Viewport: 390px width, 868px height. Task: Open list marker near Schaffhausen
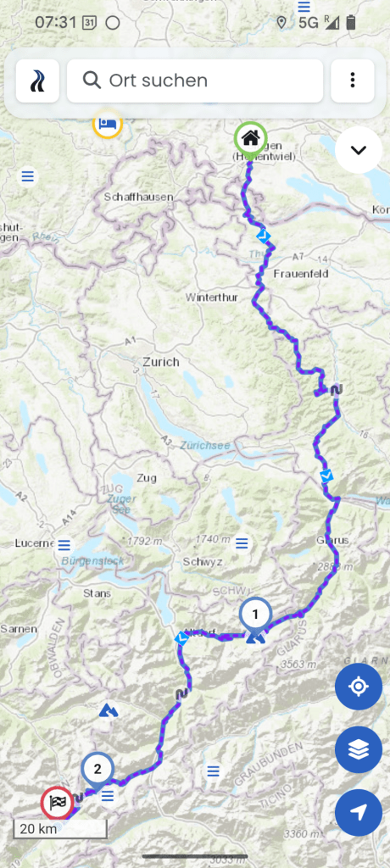27,176
